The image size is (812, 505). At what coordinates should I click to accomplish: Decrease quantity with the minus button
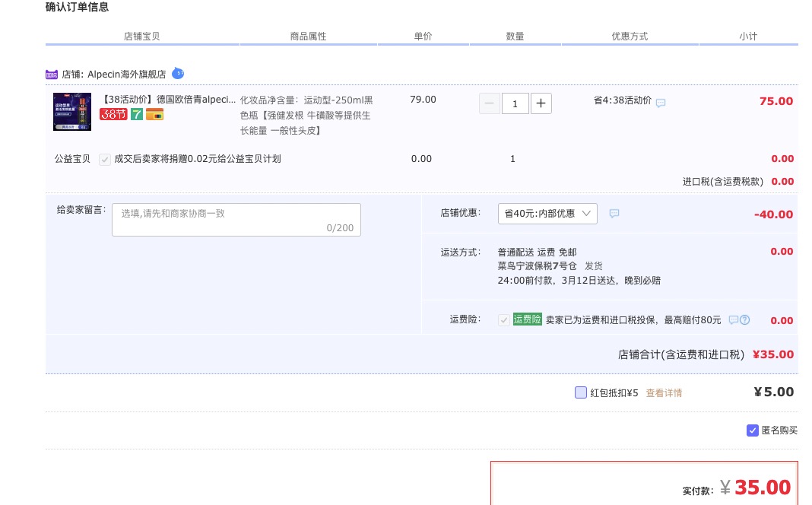[490, 103]
